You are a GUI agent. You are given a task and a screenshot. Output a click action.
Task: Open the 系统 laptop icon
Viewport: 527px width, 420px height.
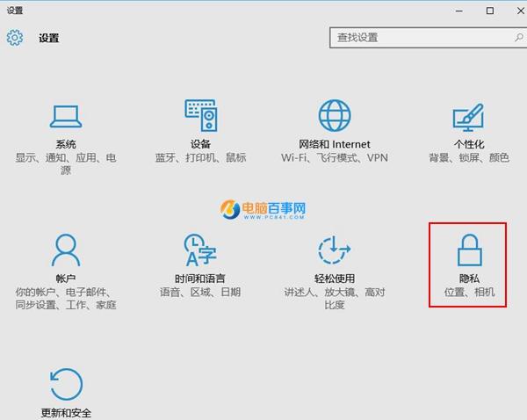tap(66, 117)
